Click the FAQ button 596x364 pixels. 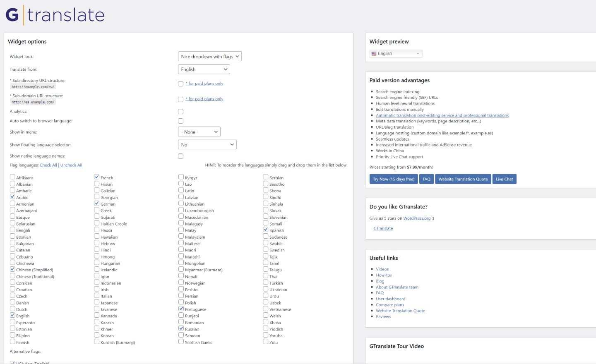(427, 179)
